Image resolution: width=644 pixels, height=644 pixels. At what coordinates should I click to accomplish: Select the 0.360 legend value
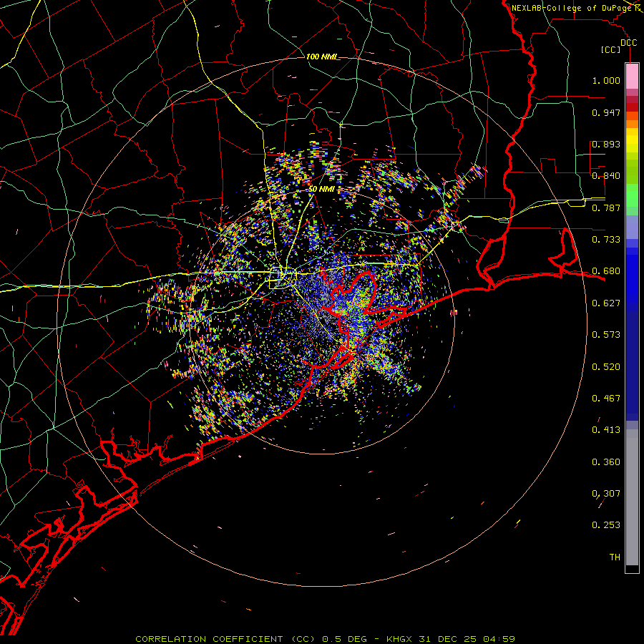pos(606,462)
